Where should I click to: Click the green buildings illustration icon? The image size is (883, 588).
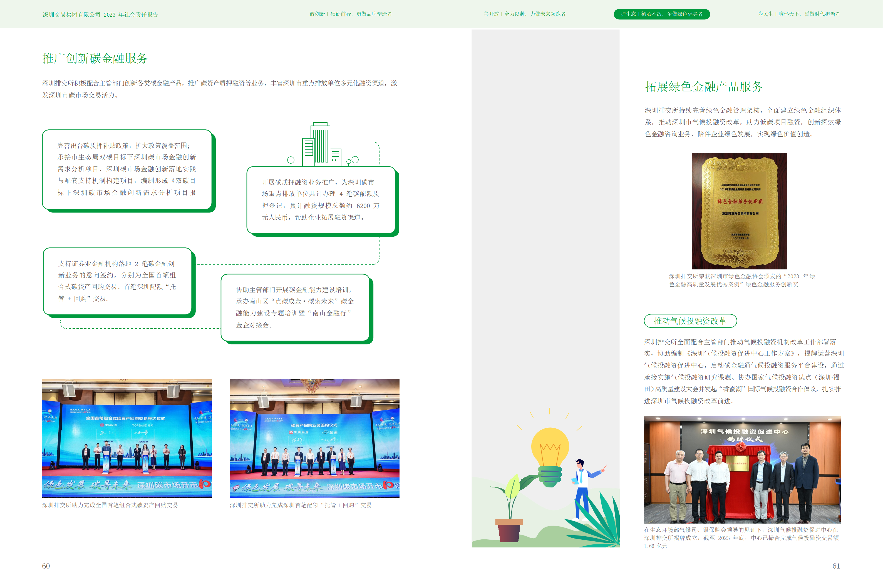321,145
